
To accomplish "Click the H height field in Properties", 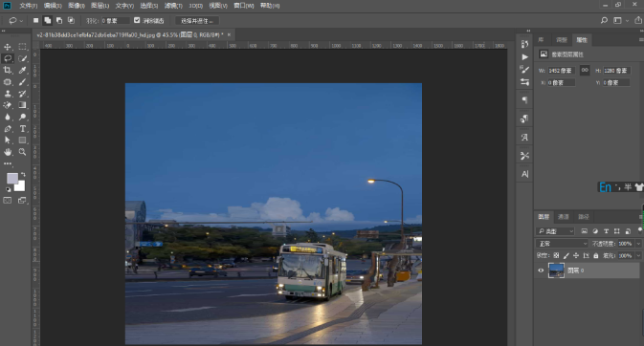I will pyautogui.click(x=616, y=71).
